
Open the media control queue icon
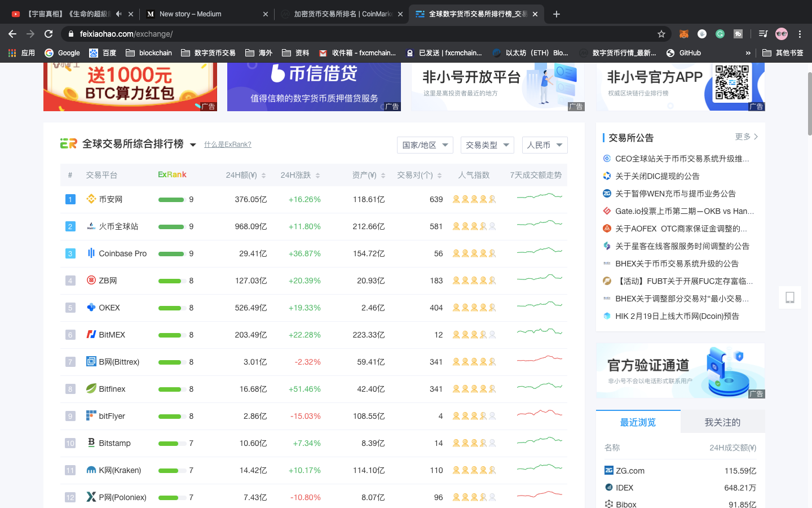point(763,34)
